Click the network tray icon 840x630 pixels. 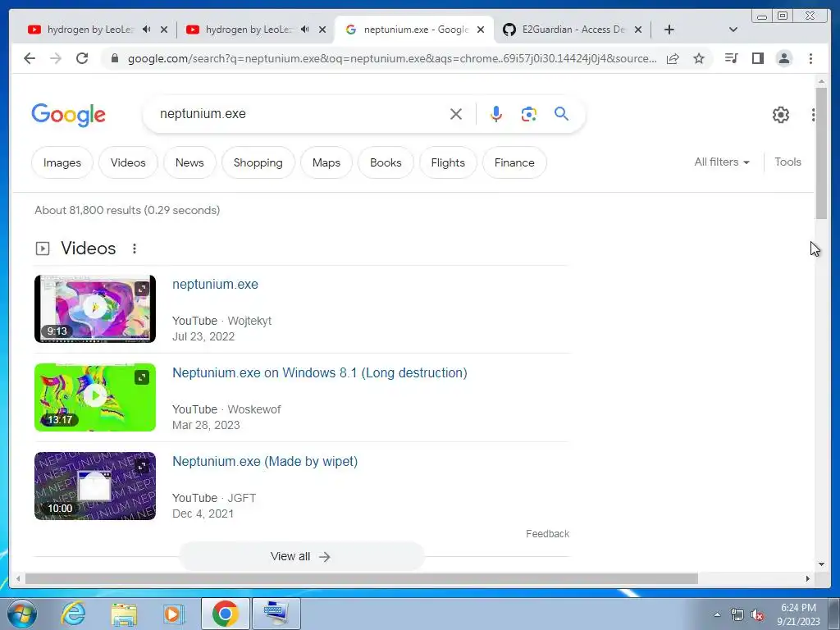pos(737,615)
